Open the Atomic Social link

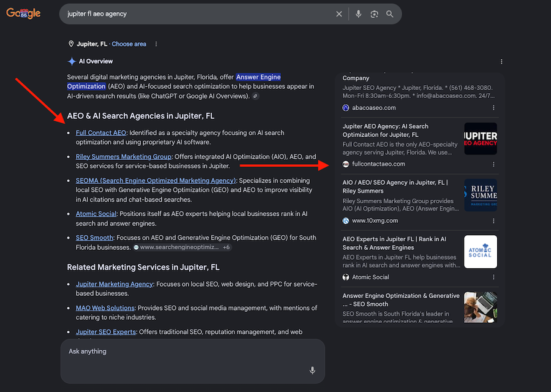click(96, 214)
